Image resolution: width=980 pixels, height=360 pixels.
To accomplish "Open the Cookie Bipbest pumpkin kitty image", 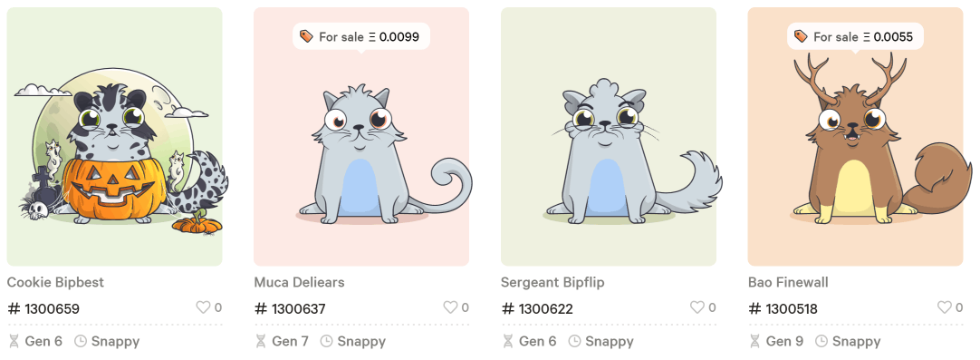I will click(114, 137).
